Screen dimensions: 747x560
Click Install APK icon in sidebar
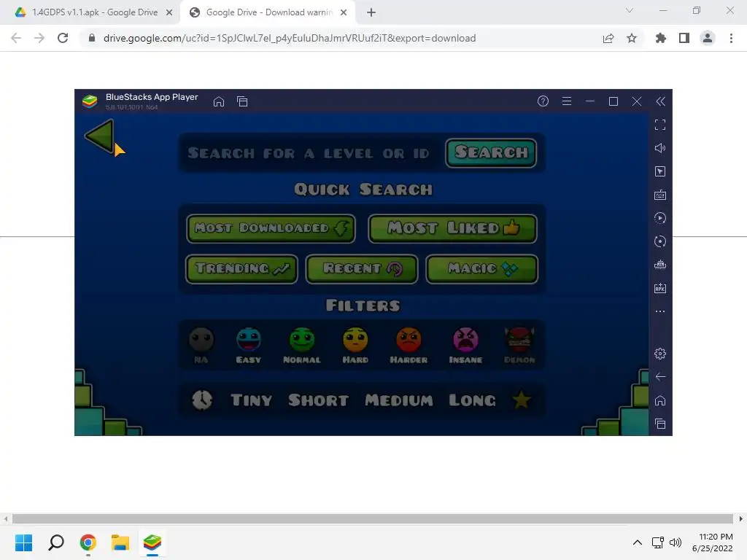660,288
